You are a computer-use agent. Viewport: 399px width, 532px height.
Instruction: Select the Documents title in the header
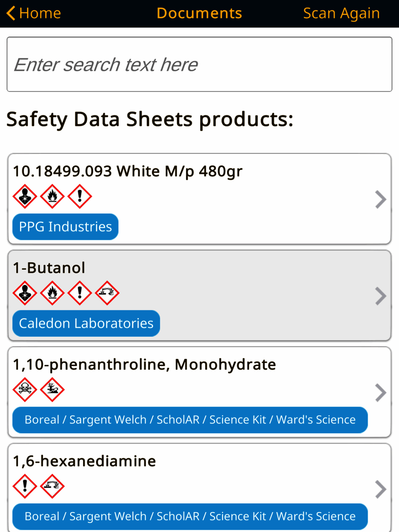pos(199,13)
